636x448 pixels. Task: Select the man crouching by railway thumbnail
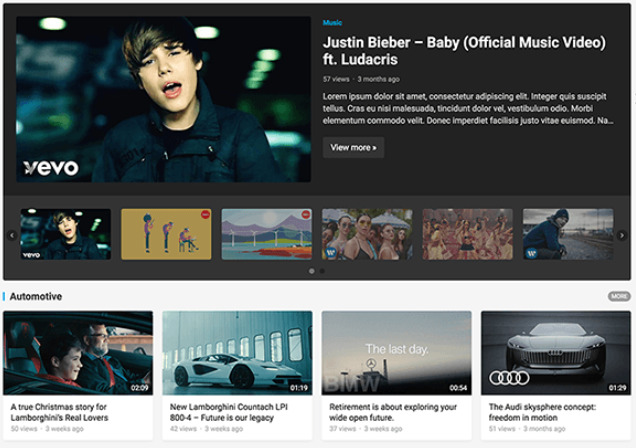tap(568, 234)
